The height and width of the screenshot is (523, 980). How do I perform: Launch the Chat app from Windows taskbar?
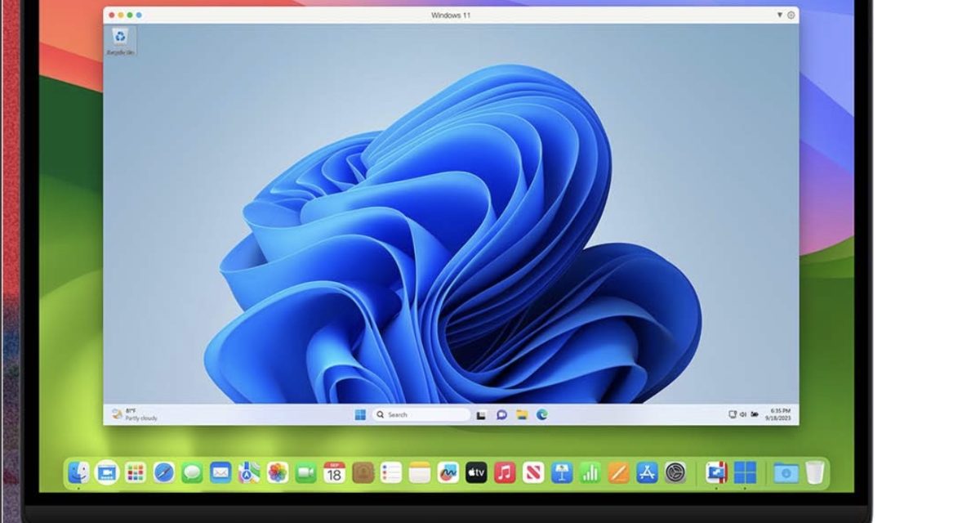pyautogui.click(x=501, y=415)
